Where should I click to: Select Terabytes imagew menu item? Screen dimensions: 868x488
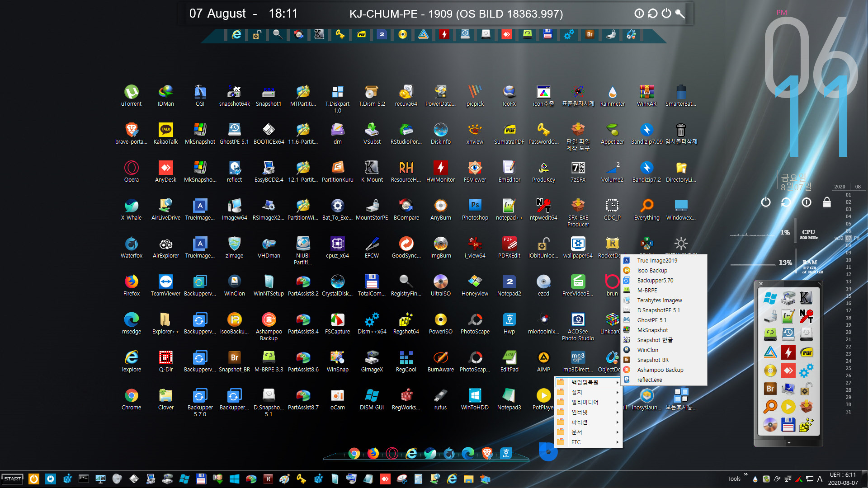(x=664, y=300)
